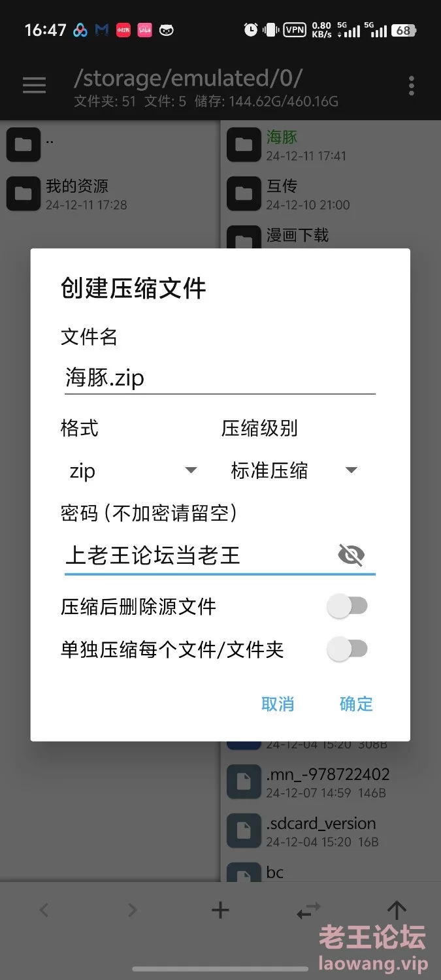441x980 pixels.
Task: Click the 海豚.zip file name field
Action: (220, 378)
